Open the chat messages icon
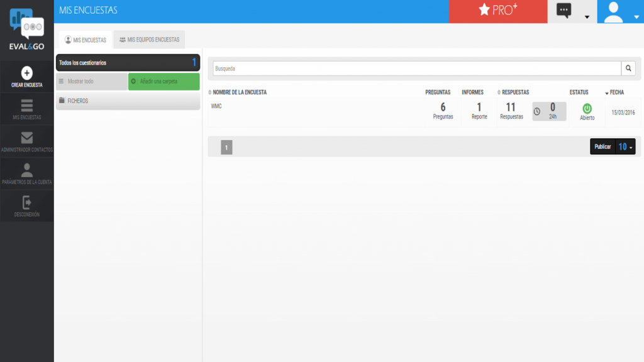 pyautogui.click(x=564, y=11)
